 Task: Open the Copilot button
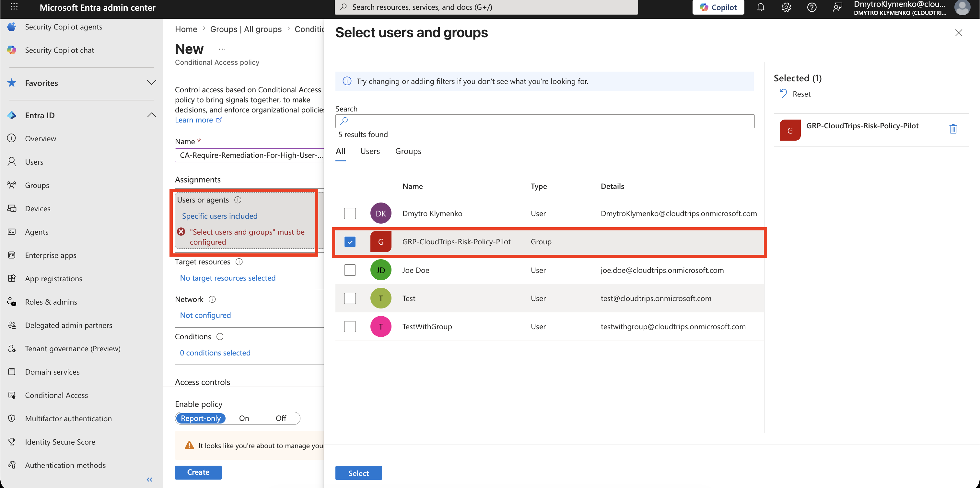click(718, 7)
